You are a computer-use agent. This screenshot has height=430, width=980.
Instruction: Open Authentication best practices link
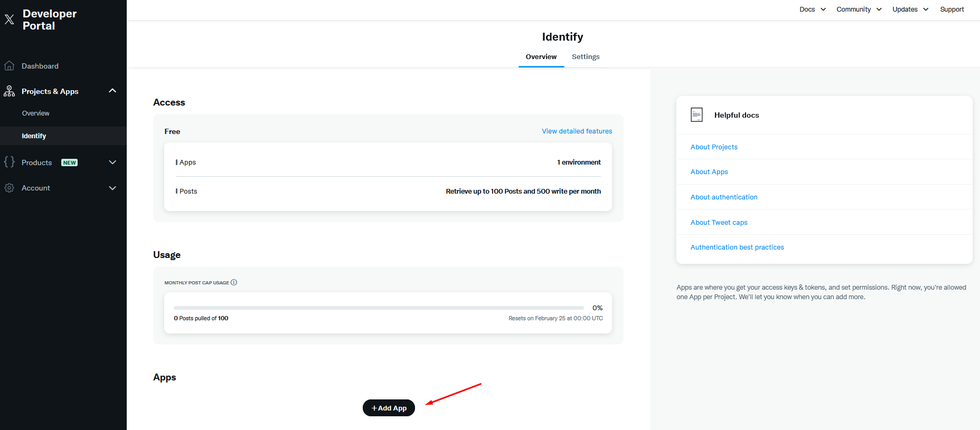coord(737,247)
